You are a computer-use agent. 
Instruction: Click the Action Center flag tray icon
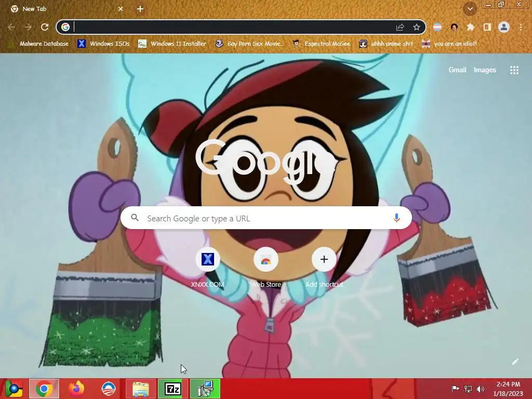click(455, 389)
